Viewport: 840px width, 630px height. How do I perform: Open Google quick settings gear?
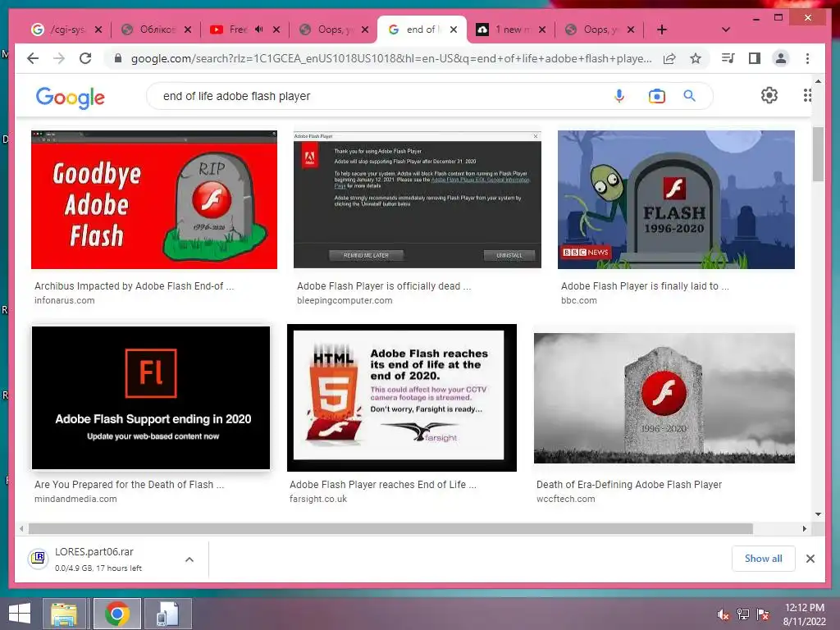(769, 95)
